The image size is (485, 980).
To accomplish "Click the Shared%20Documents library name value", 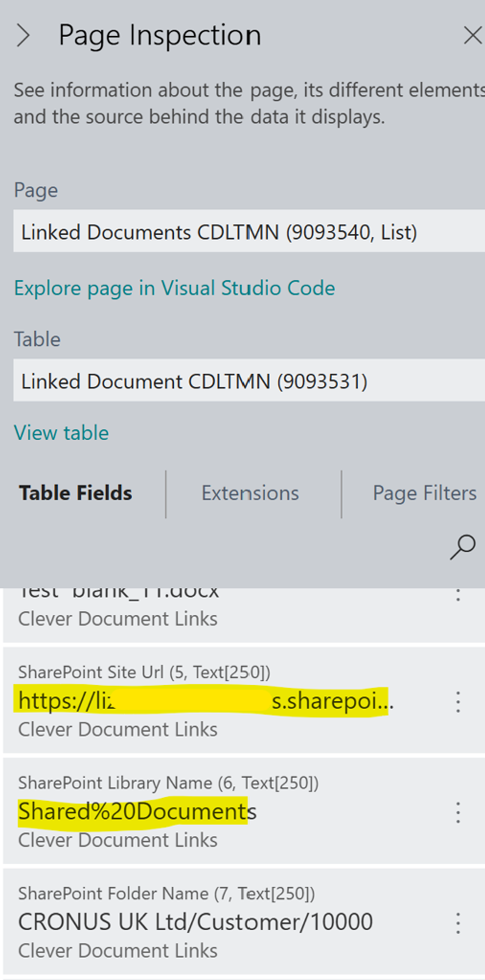I will pyautogui.click(x=137, y=811).
